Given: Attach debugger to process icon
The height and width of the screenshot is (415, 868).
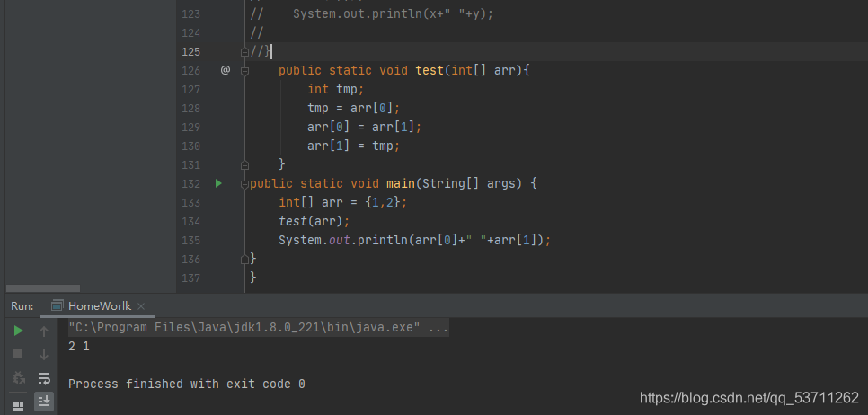Looking at the screenshot, I should tap(18, 378).
